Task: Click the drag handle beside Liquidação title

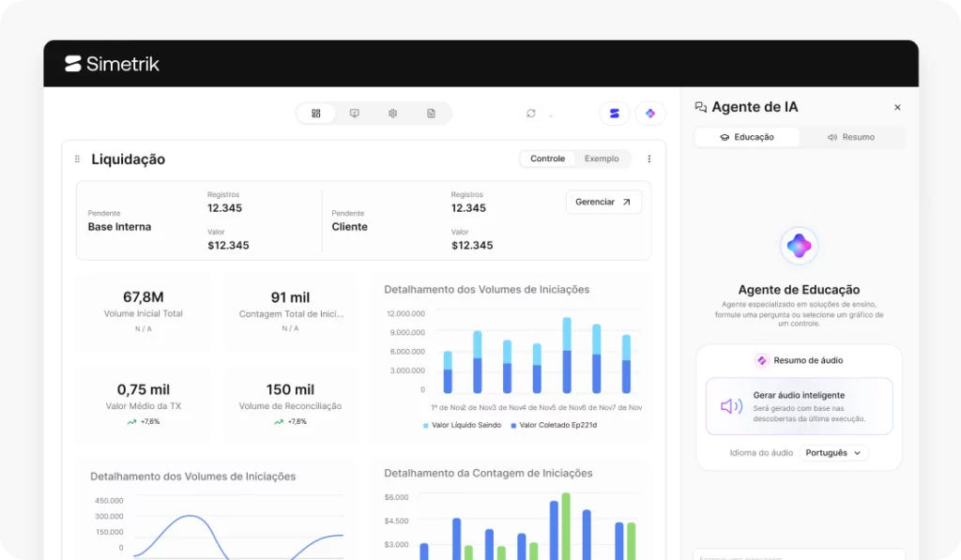Action: coord(77,159)
